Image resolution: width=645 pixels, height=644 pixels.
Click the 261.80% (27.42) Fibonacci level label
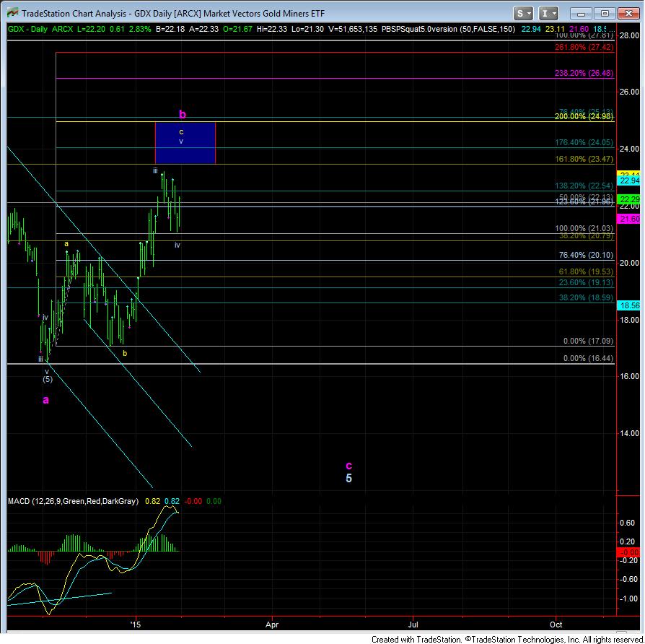pyautogui.click(x=584, y=47)
